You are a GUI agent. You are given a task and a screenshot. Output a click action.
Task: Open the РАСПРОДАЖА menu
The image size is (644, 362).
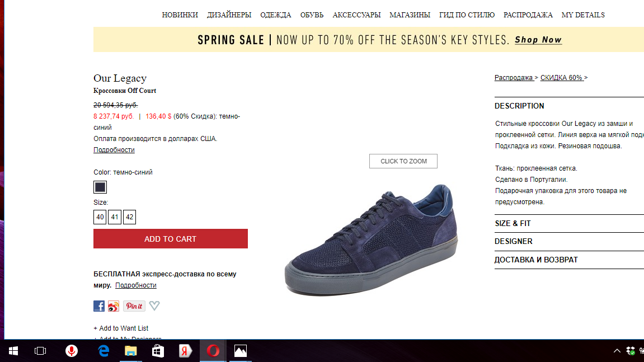coord(528,15)
